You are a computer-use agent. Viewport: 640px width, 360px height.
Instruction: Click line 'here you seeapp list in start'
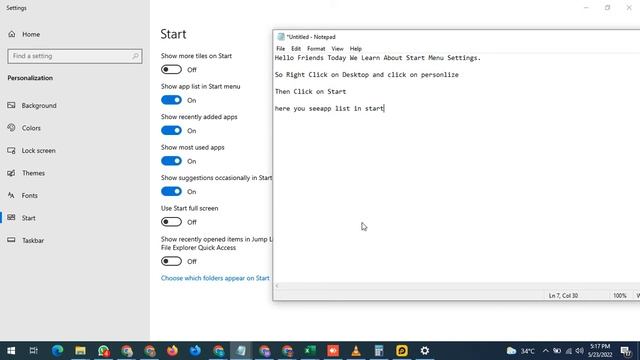click(329, 108)
